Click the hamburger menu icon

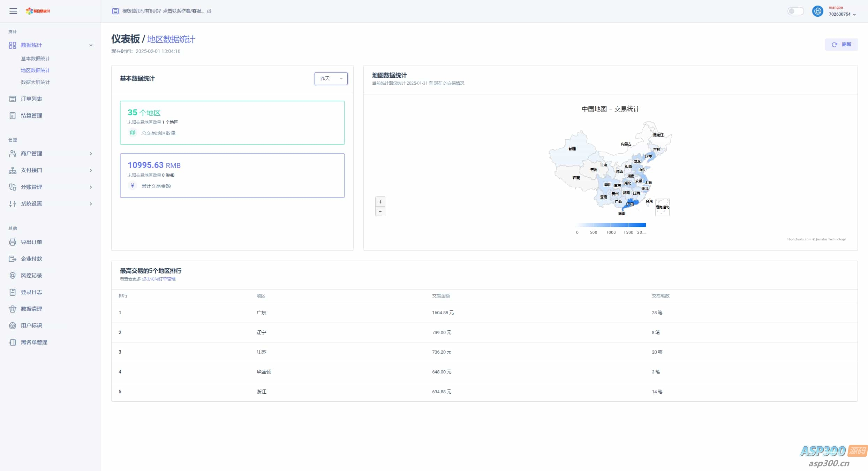pos(13,11)
